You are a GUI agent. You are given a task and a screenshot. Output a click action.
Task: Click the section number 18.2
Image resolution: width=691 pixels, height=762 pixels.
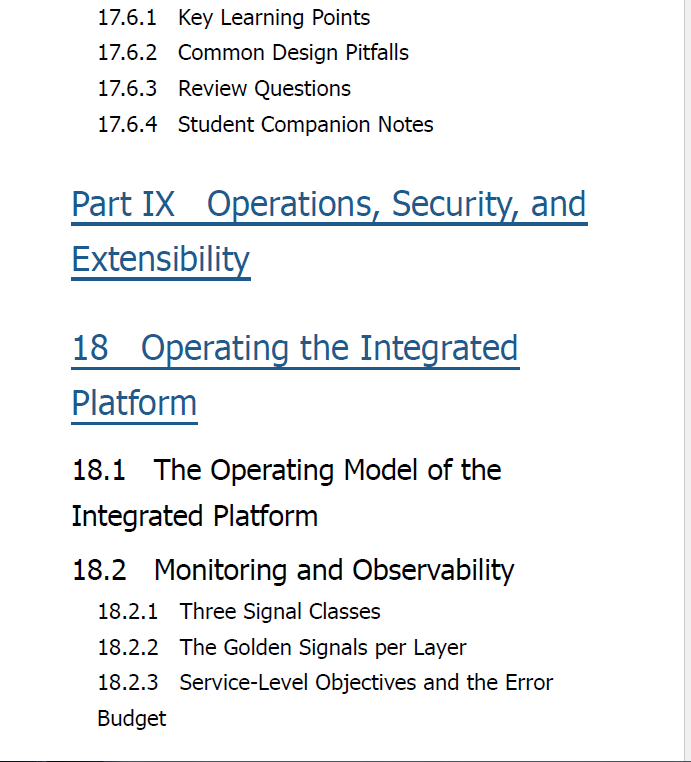[99, 570]
